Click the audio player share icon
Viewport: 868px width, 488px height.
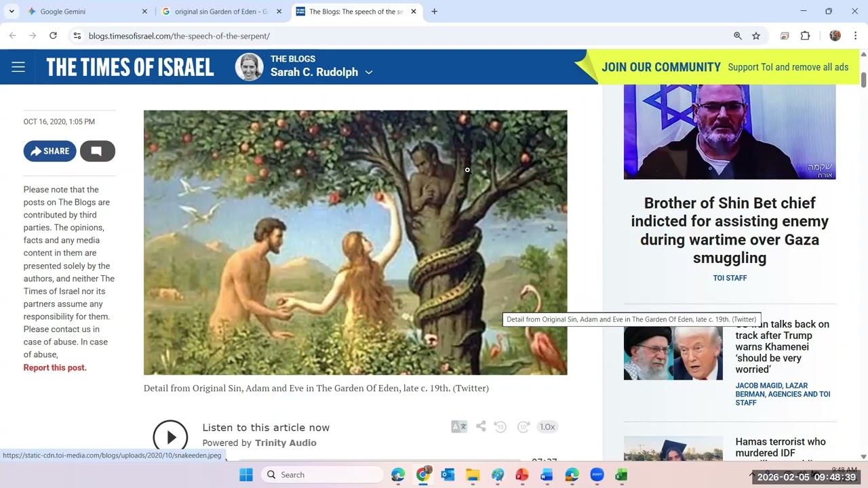[x=481, y=426]
